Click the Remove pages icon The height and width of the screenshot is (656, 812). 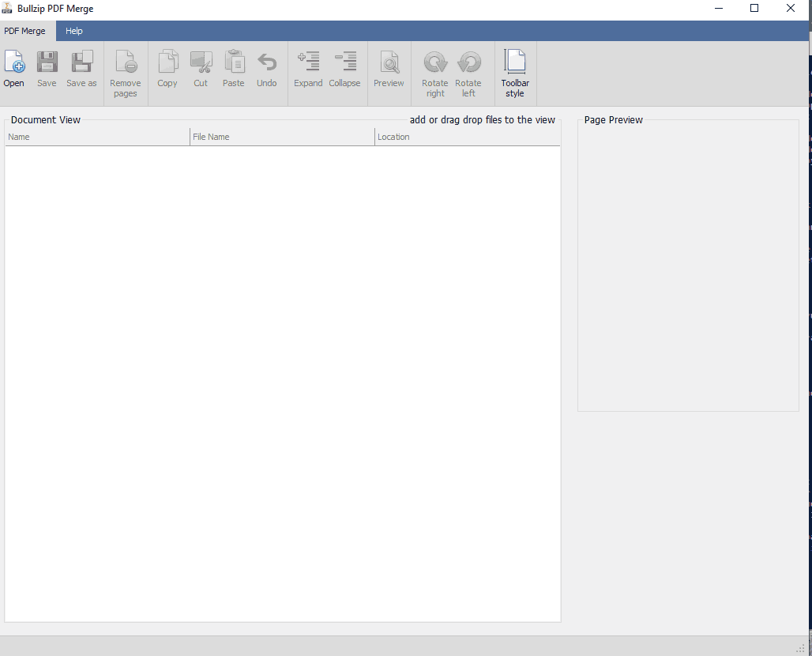pyautogui.click(x=126, y=62)
